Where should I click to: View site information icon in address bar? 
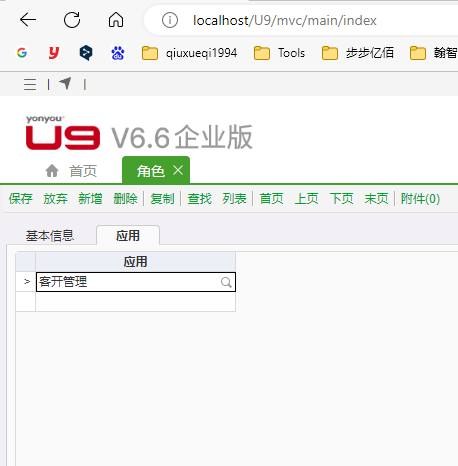(x=170, y=20)
